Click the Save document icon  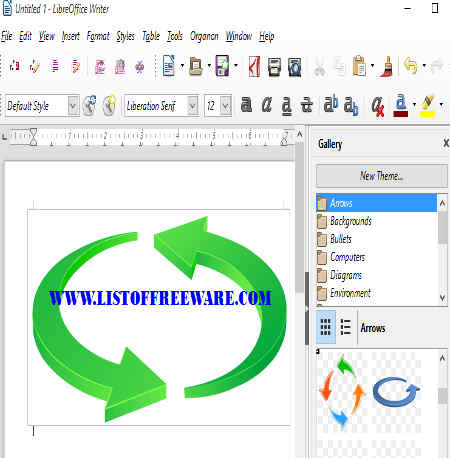223,65
